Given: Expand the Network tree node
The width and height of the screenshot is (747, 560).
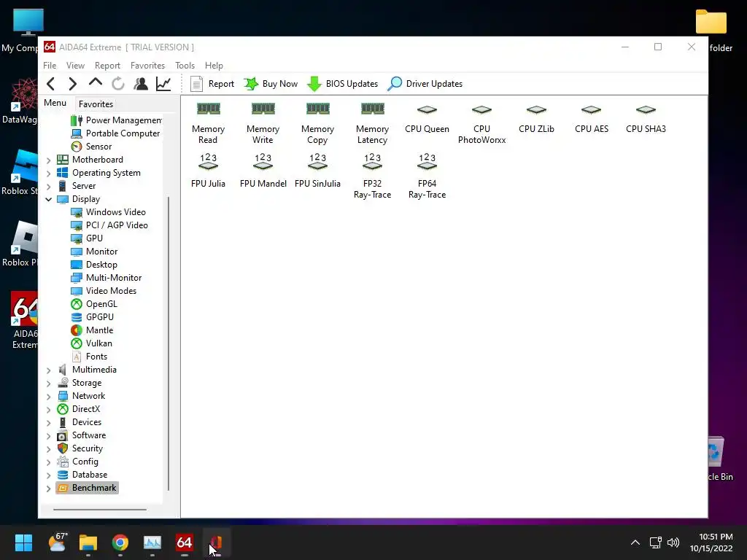Looking at the screenshot, I should point(49,396).
